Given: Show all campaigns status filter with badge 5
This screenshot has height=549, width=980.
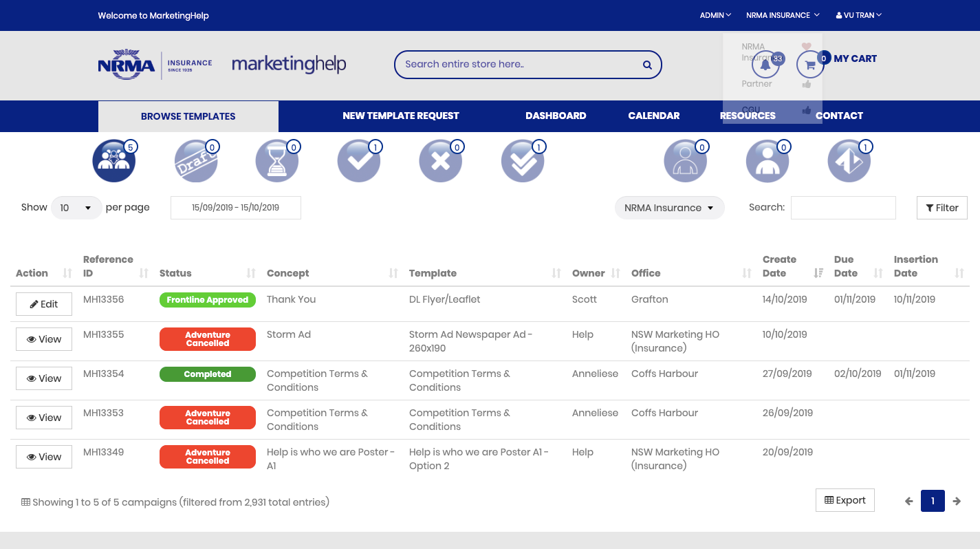Looking at the screenshot, I should coord(114,161).
